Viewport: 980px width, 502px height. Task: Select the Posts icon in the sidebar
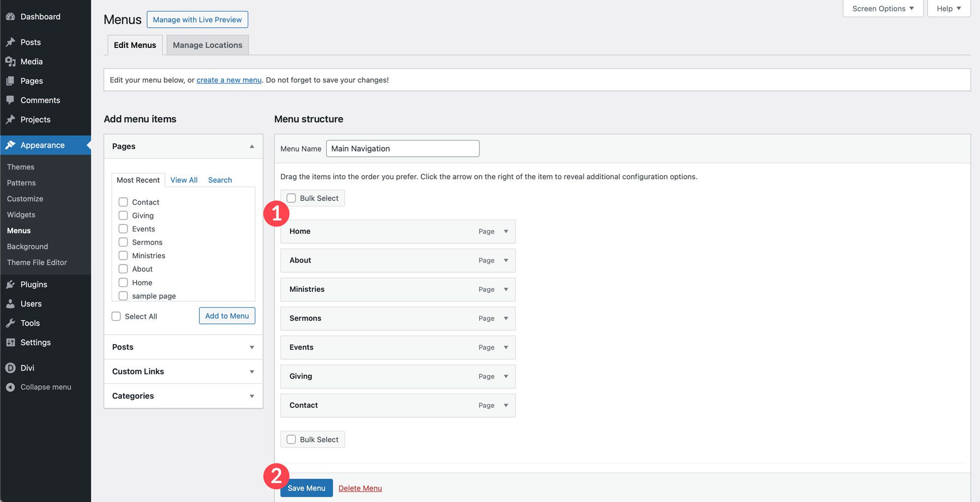click(11, 42)
